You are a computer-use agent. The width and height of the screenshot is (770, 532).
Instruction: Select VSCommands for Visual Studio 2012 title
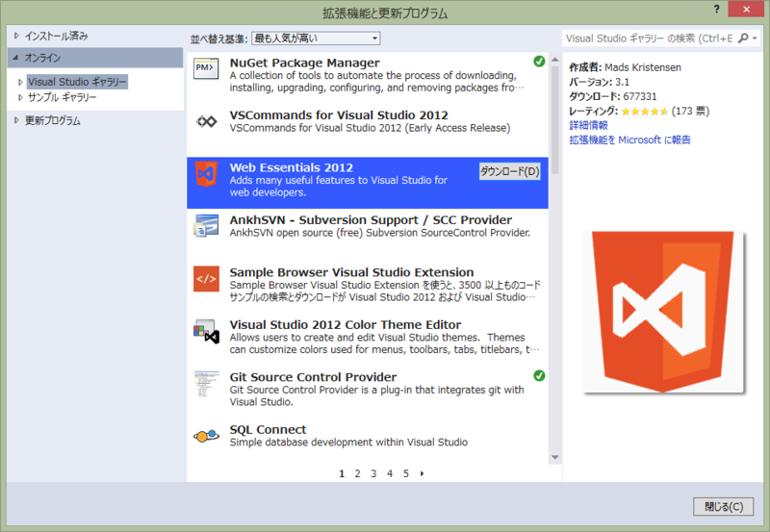[339, 114]
